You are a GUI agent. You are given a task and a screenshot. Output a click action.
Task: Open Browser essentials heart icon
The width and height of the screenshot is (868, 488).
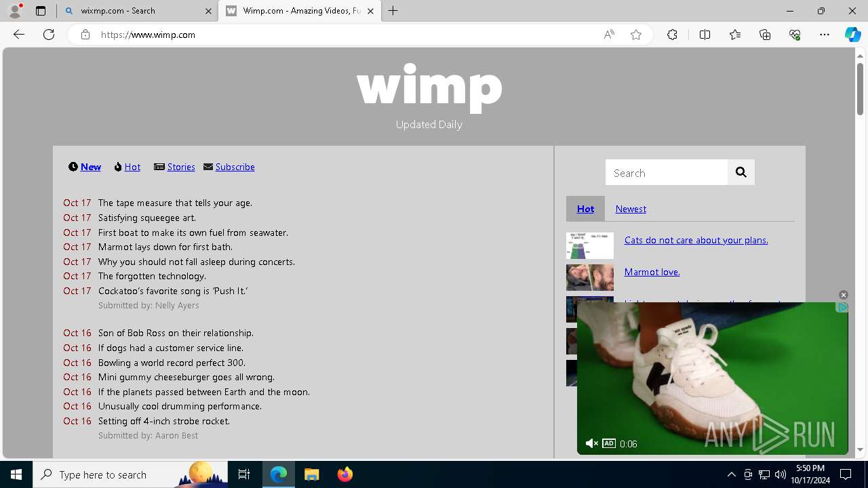[795, 35]
